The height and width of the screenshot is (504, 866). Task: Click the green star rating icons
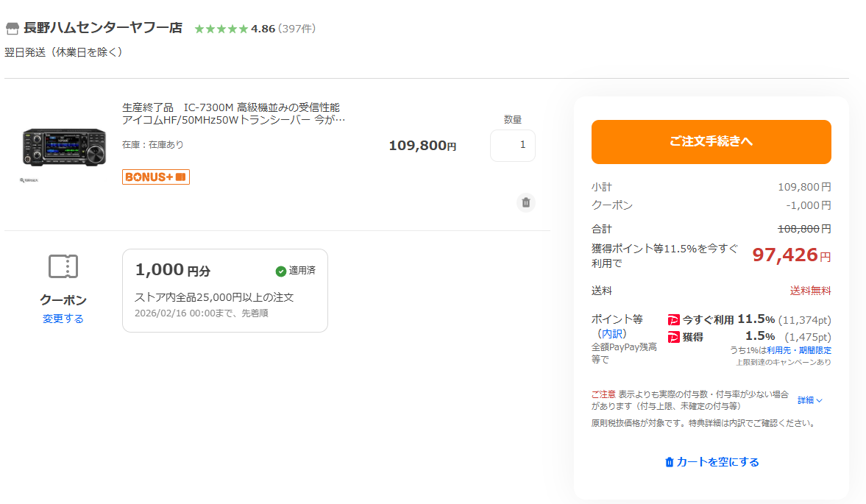(221, 29)
